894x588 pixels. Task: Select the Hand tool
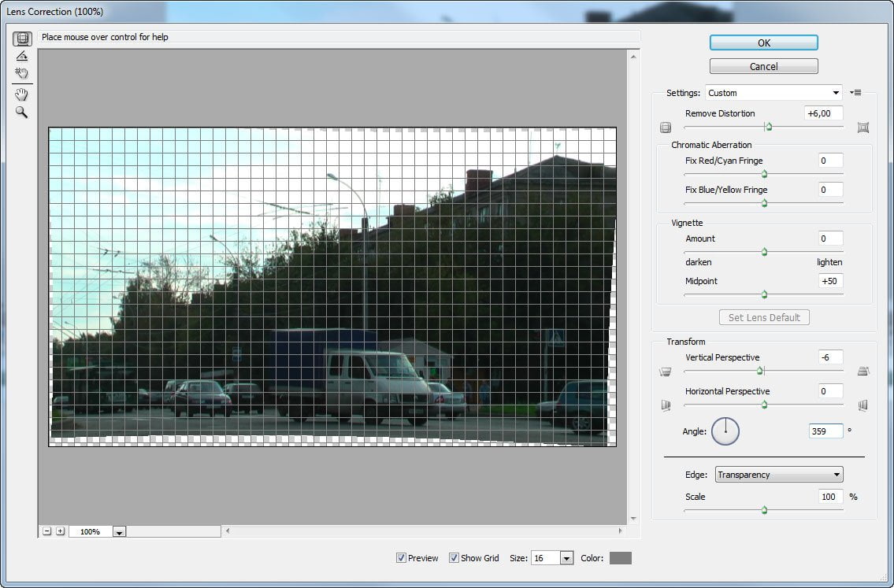(22, 94)
